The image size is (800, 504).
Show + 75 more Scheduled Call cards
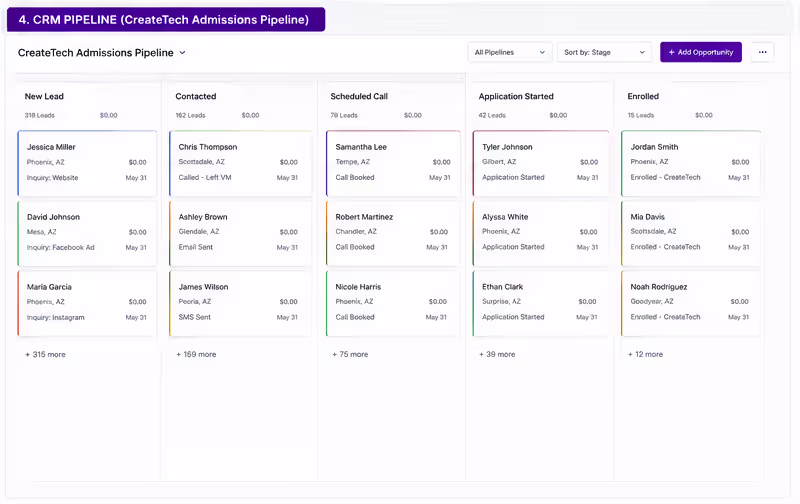(350, 354)
